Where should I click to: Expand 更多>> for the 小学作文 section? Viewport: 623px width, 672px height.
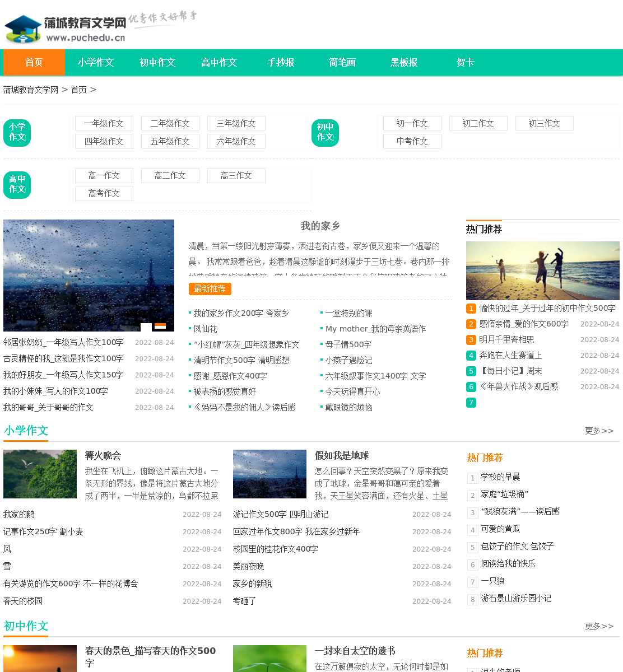click(599, 431)
